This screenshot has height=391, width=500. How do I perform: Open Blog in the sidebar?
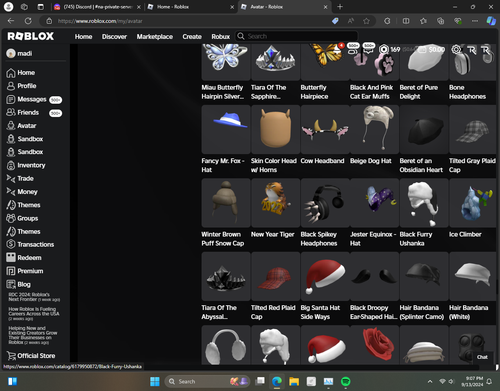click(x=19, y=284)
